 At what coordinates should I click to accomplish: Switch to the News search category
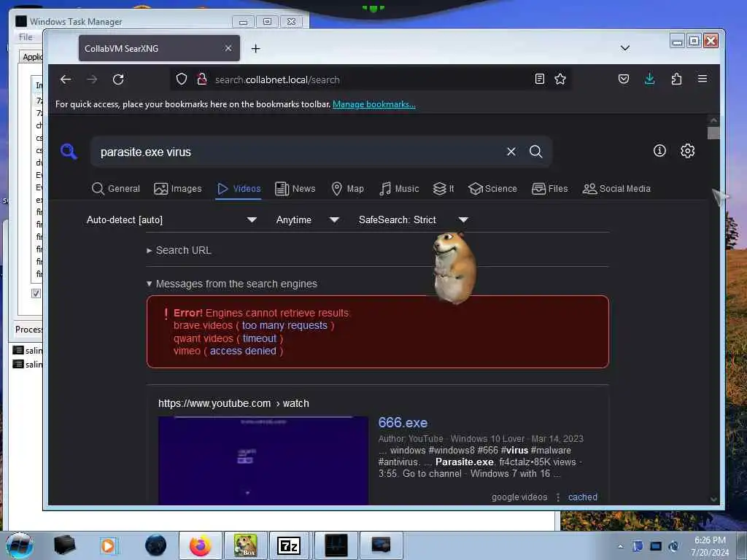[295, 189]
